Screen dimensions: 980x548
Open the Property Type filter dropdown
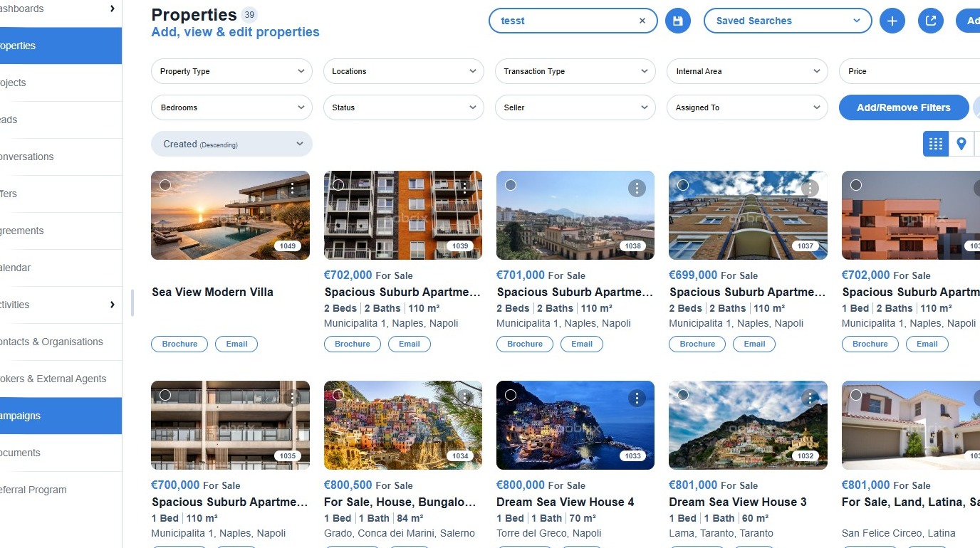231,71
